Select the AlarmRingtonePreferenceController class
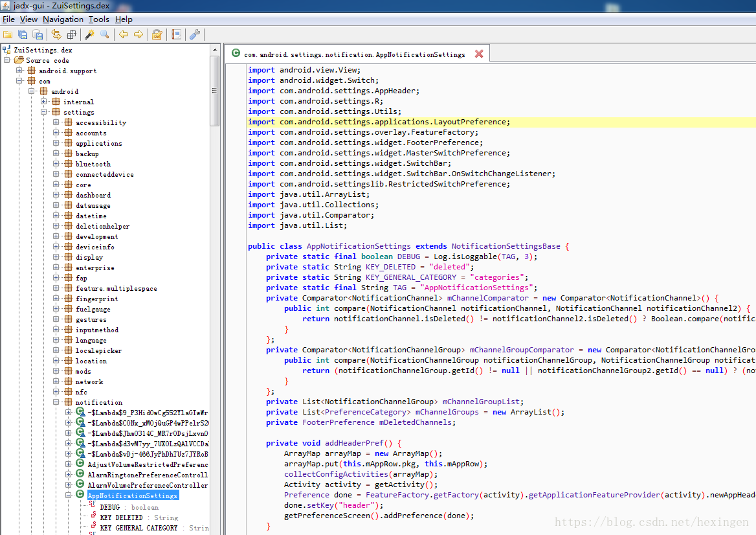Viewport: 756px width, 535px height. click(148, 475)
